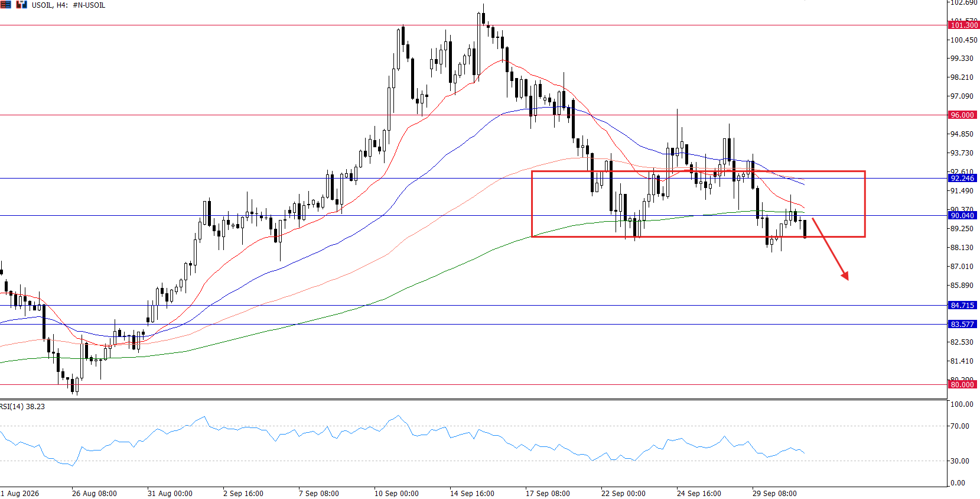Click the 82.530 price scale value
Screen dimensions: 980x499
point(962,342)
